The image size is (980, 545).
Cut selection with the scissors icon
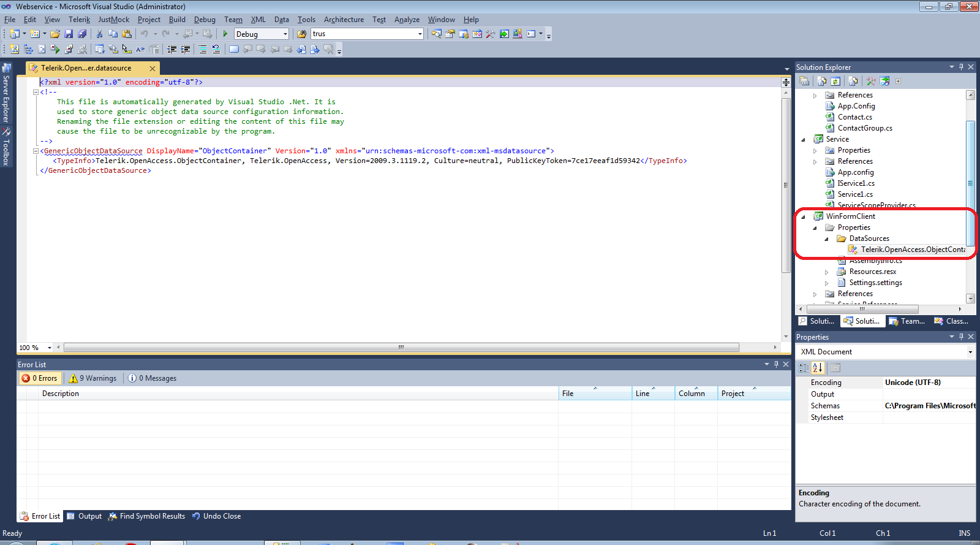100,34
